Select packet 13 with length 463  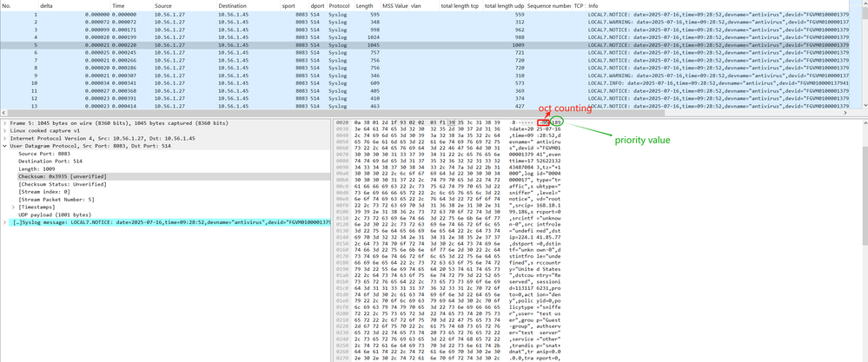point(425,106)
